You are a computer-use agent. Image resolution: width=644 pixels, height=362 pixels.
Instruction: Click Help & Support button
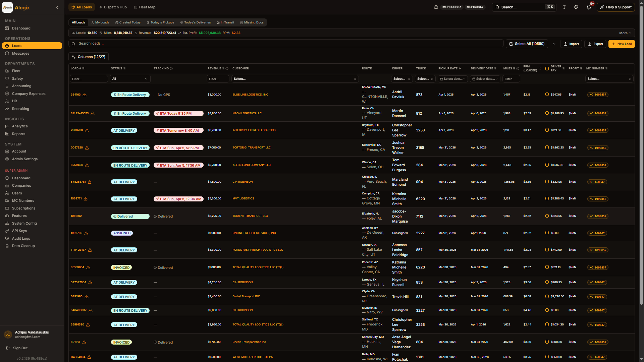(615, 7)
